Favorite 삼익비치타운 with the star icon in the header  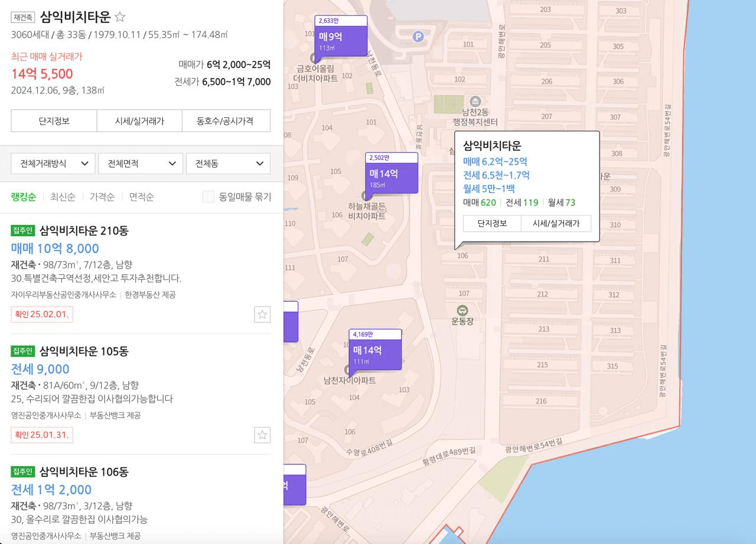click(x=120, y=17)
